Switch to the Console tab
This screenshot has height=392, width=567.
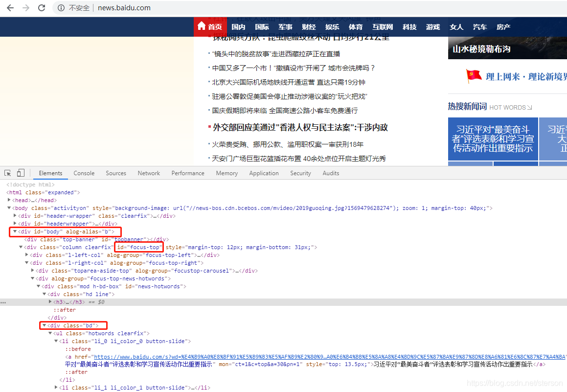click(x=84, y=173)
